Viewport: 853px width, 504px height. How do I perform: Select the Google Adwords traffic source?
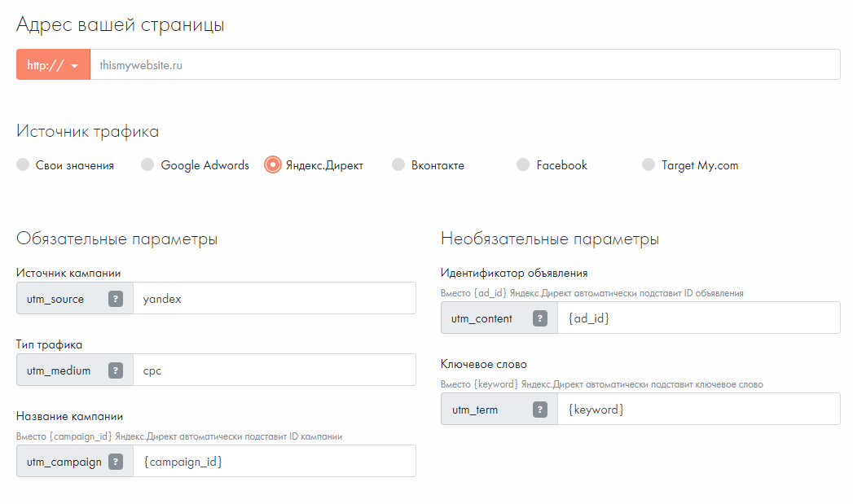(x=147, y=164)
